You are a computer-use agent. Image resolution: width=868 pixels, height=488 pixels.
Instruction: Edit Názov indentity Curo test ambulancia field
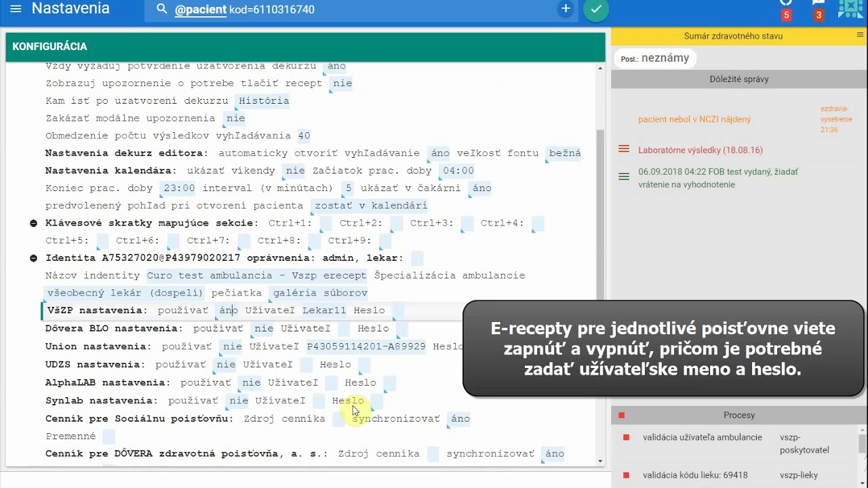[257, 275]
